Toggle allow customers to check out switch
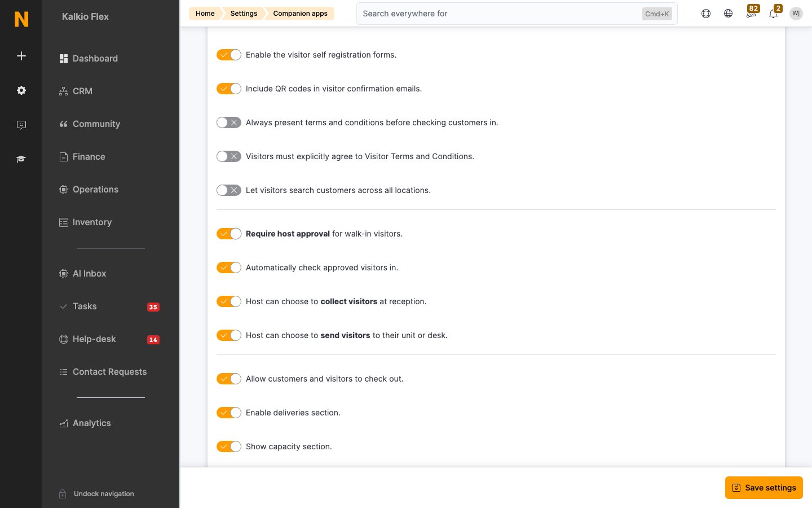The image size is (812, 508). (x=229, y=379)
